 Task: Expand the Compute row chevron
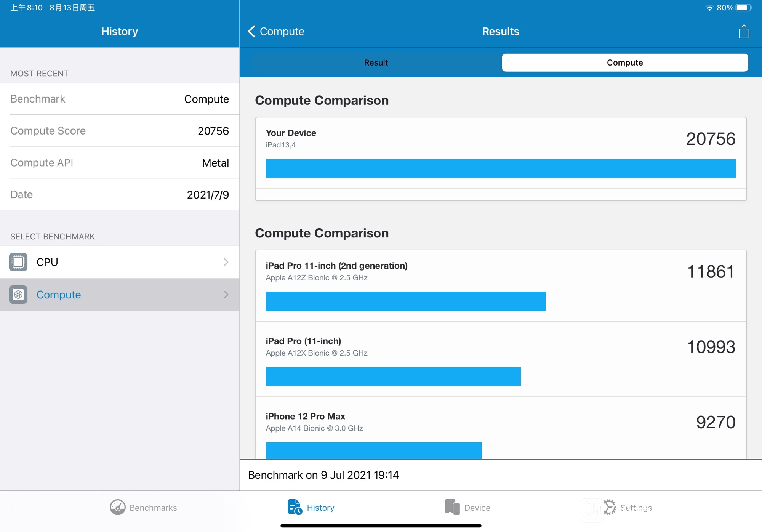click(x=226, y=295)
